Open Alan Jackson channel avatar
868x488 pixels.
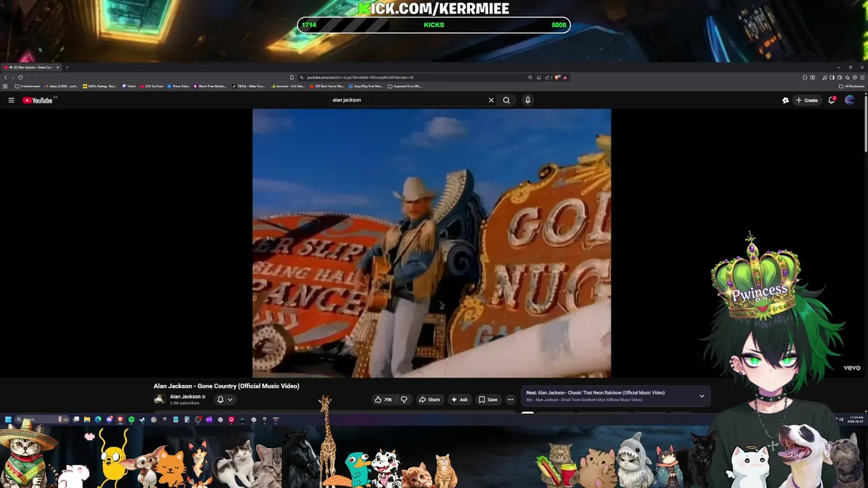point(159,399)
